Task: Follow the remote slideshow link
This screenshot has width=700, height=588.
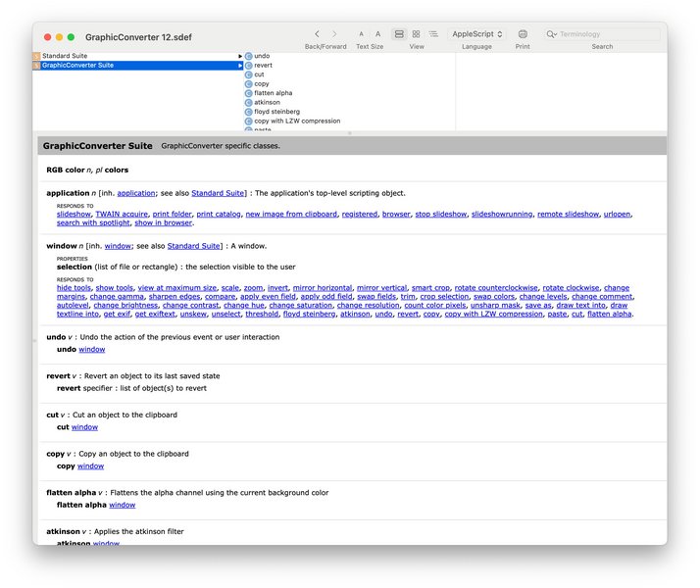Action: pyautogui.click(x=568, y=215)
